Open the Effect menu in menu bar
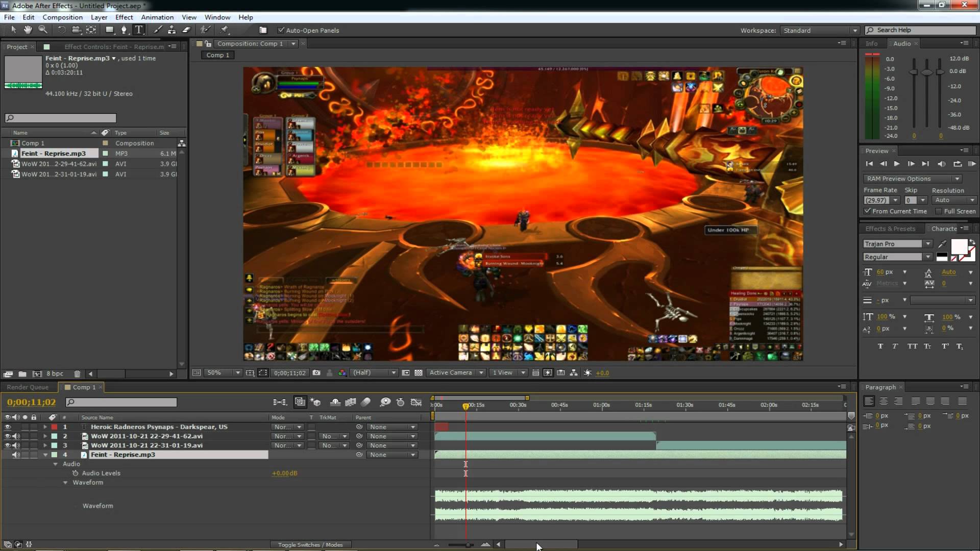Screen dimensions: 980x551 pyautogui.click(x=124, y=17)
